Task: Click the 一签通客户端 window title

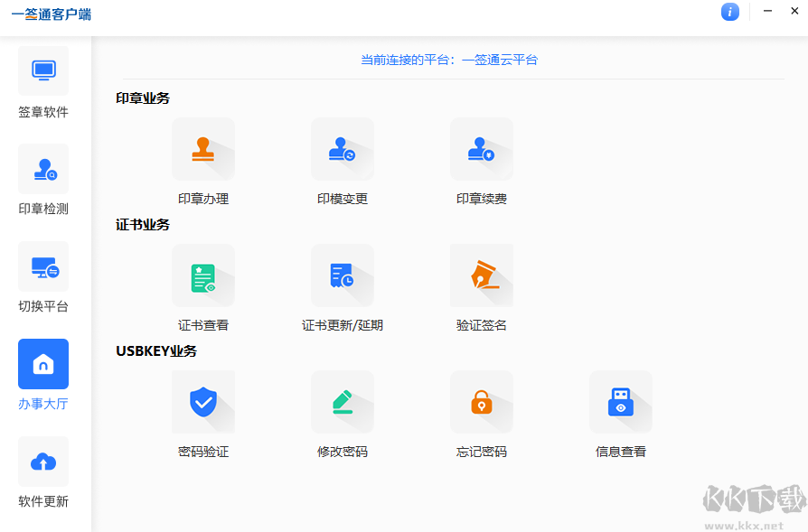Action: tap(51, 14)
